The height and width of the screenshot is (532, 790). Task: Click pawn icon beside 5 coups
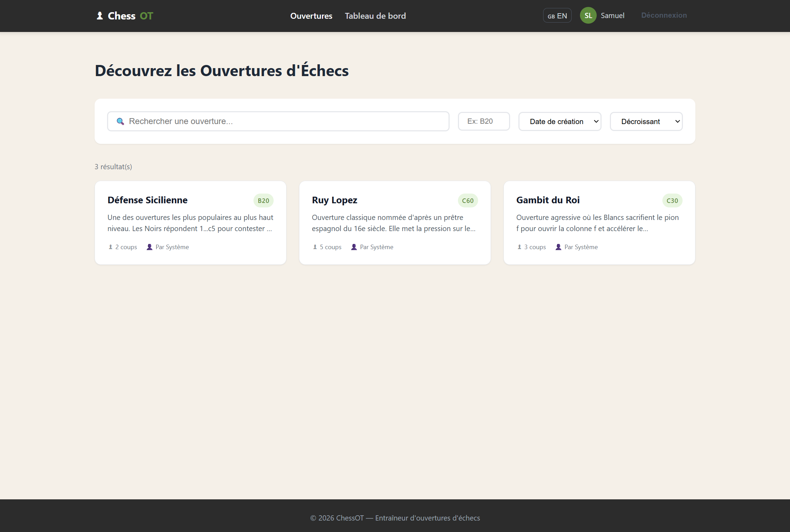coord(315,247)
